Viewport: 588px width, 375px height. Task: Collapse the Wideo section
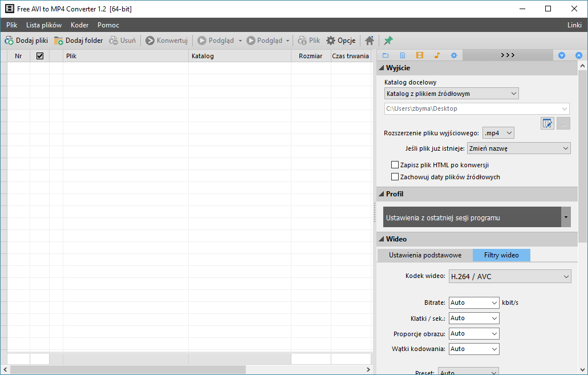(382, 239)
